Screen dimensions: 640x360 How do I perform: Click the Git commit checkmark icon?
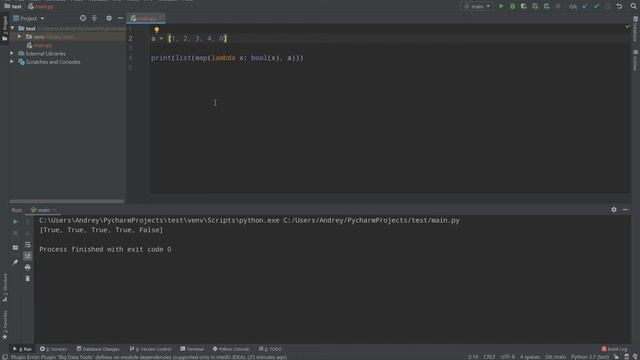click(596, 6)
